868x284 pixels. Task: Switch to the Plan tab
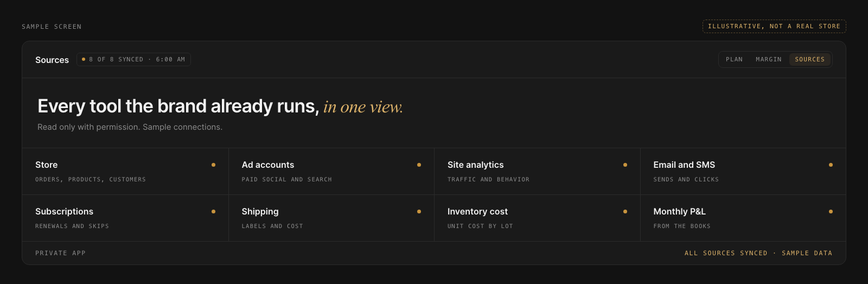pos(734,59)
